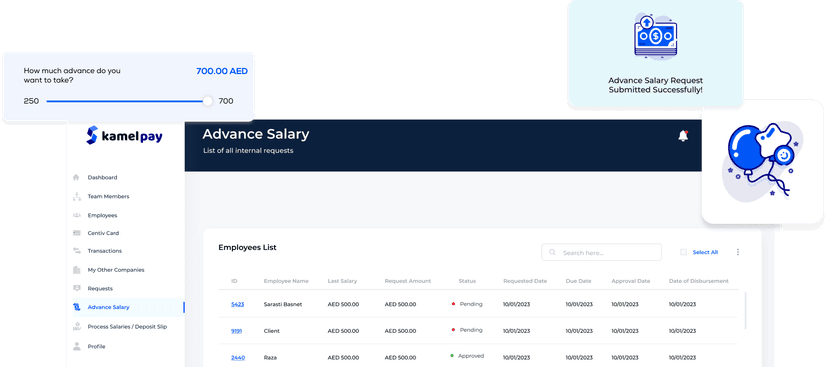Click Advance Salary Request Submitted Successfully message
Image resolution: width=828 pixels, height=367 pixels.
pos(655,85)
